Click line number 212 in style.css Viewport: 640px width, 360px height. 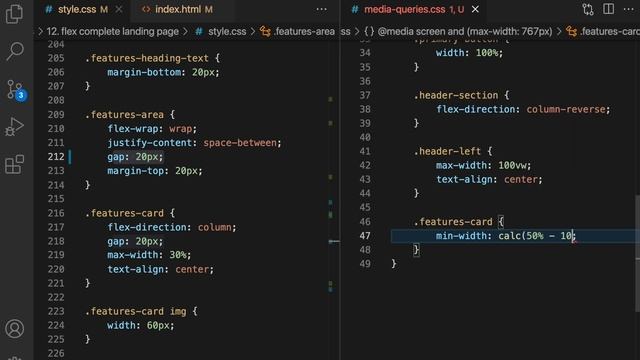[56, 157]
